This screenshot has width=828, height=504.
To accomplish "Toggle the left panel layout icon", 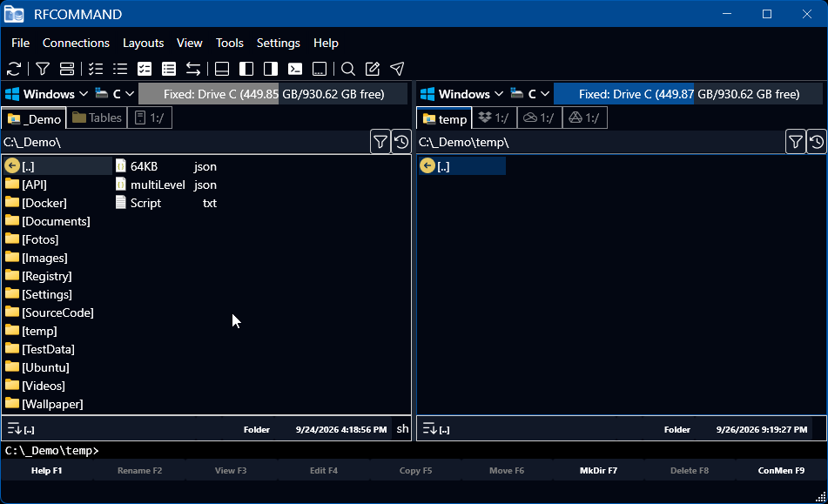I will [x=246, y=69].
